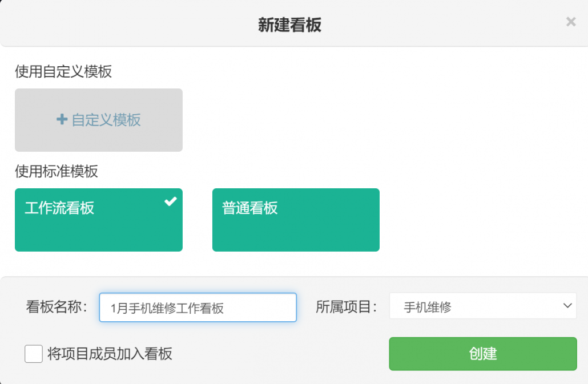
Task: Click the 看板名称 field label
Action: (56, 307)
